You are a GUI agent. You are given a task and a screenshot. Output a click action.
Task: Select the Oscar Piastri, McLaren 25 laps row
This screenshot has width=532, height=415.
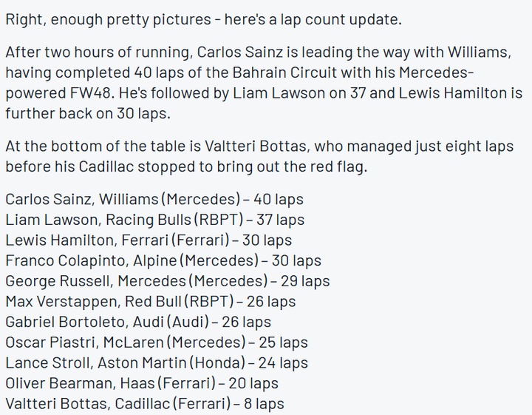tap(156, 343)
